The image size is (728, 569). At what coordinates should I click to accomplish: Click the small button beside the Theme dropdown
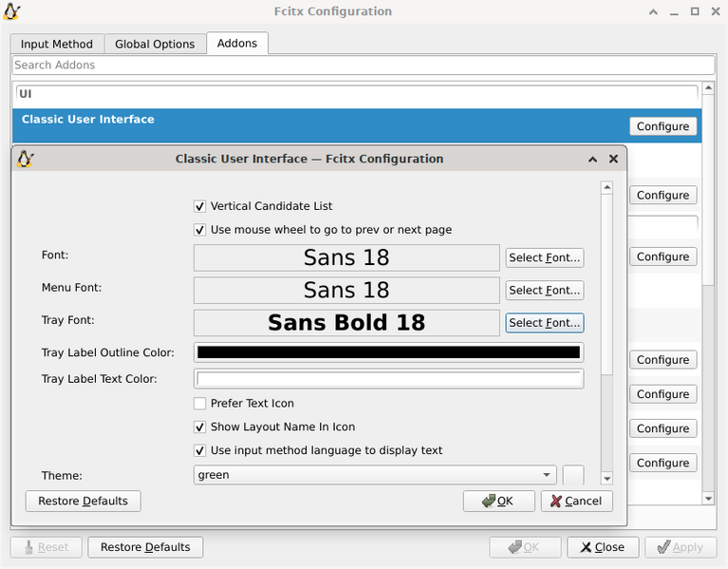click(x=573, y=475)
